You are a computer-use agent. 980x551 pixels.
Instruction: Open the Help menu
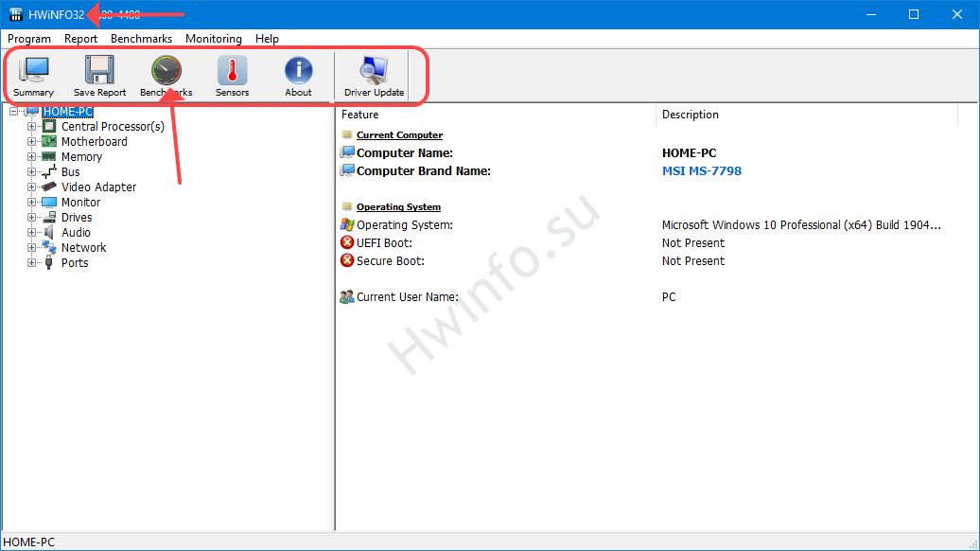click(267, 39)
